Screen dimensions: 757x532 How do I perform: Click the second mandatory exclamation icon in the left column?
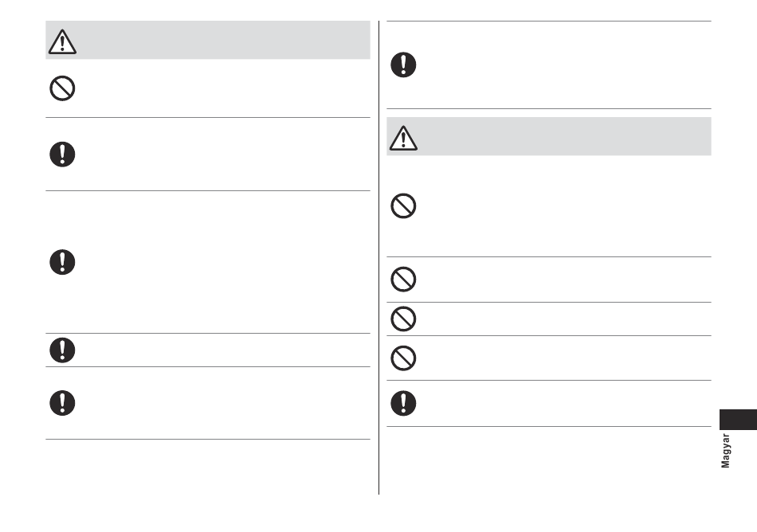(x=62, y=262)
